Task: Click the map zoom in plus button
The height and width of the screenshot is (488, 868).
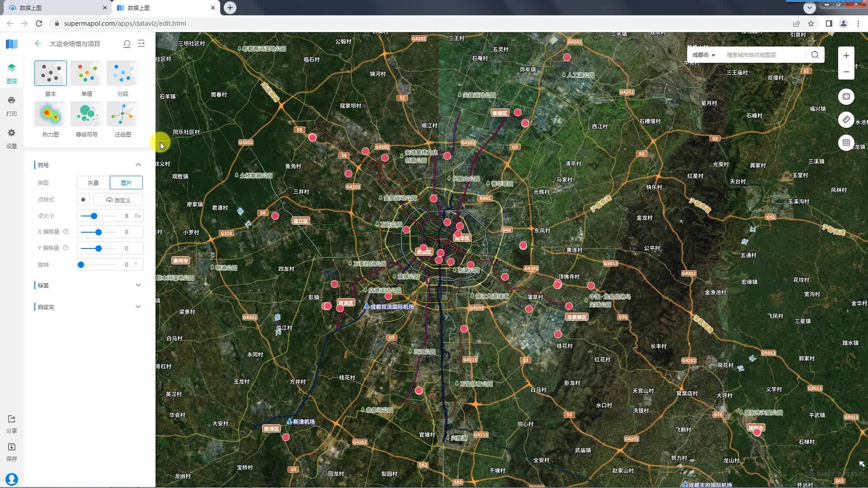Action: (846, 56)
